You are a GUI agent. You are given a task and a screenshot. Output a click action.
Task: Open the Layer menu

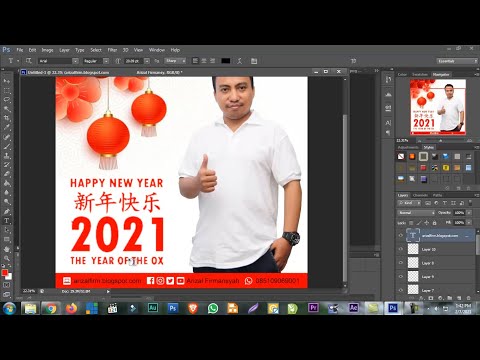click(x=64, y=50)
